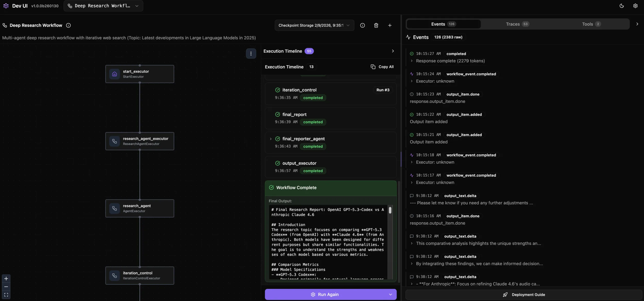Image resolution: width=644 pixels, height=301 pixels.
Task: Add new checkpoint with plus icon
Action: click(390, 25)
